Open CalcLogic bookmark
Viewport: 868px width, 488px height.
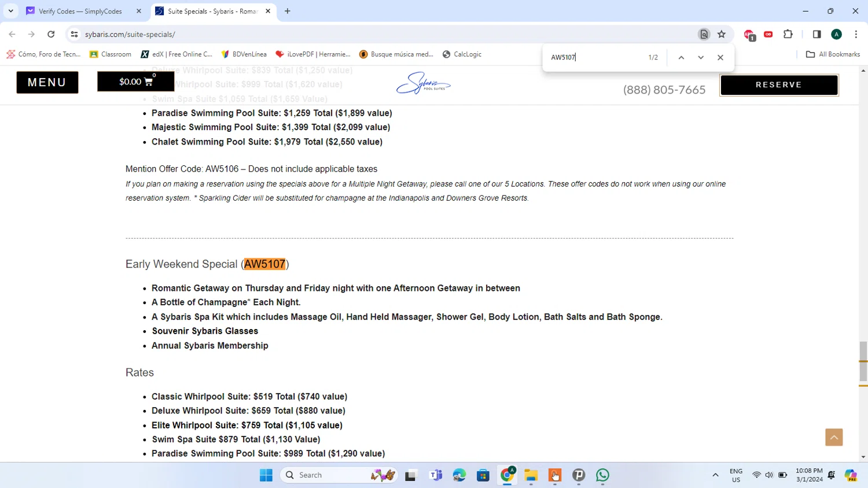pyautogui.click(x=462, y=54)
